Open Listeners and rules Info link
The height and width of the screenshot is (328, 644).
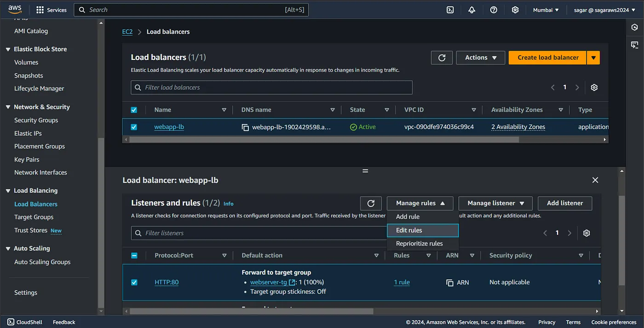[x=228, y=204]
